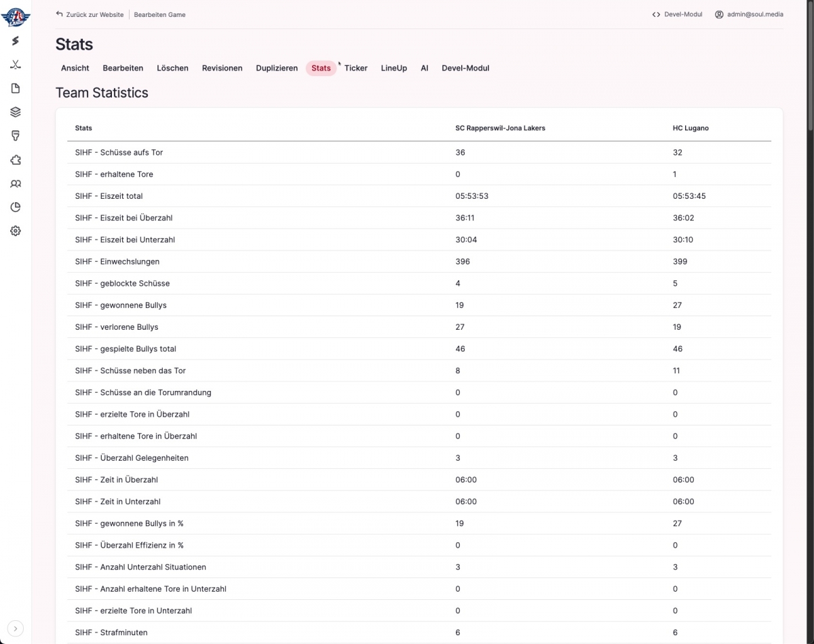Select 'SIHF - Anzahl Unterzahl Situationen' label
The width and height of the screenshot is (814, 644).
click(x=140, y=567)
